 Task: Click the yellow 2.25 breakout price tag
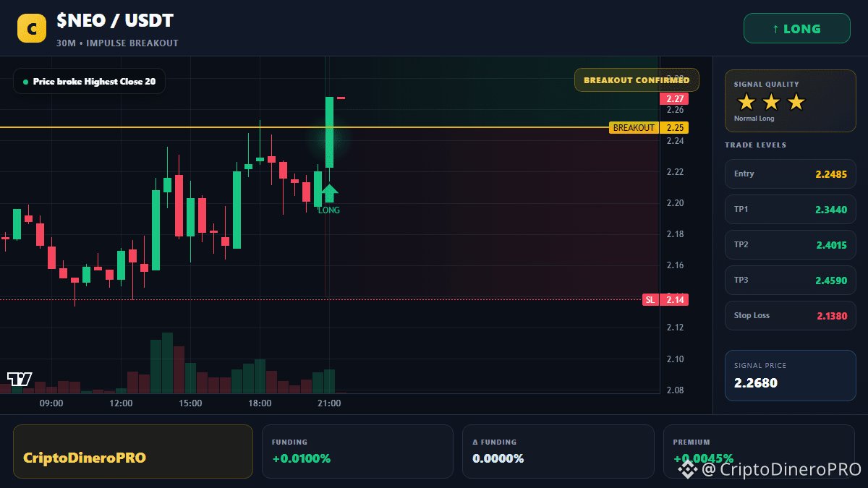[x=675, y=128]
